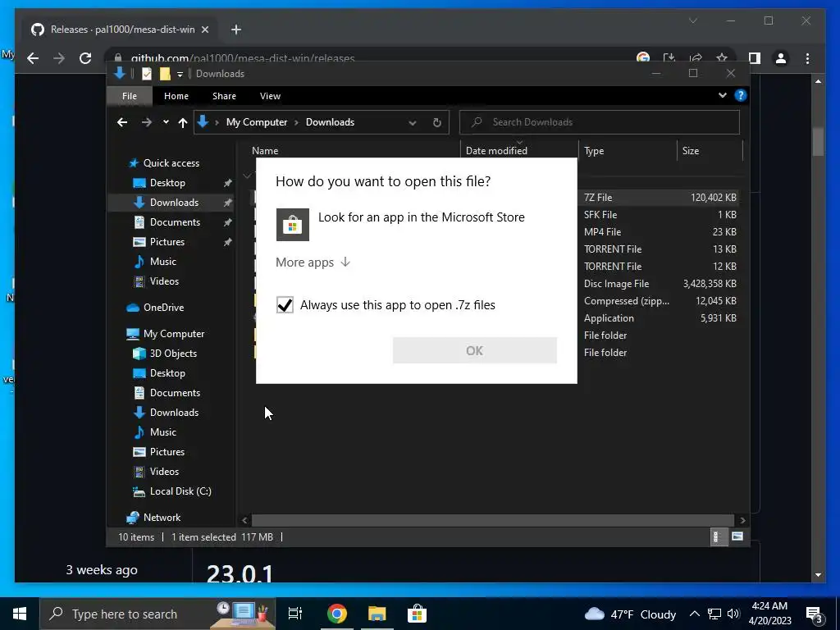The height and width of the screenshot is (630, 840).
Task: Click New folder quick access icon
Action: 165,74
